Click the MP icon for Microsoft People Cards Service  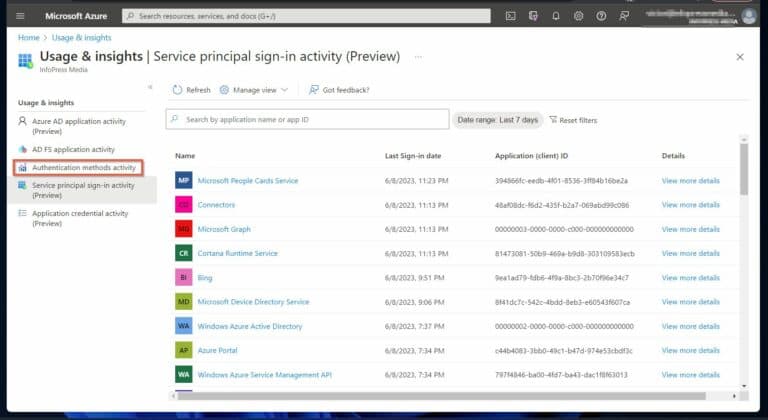(184, 180)
